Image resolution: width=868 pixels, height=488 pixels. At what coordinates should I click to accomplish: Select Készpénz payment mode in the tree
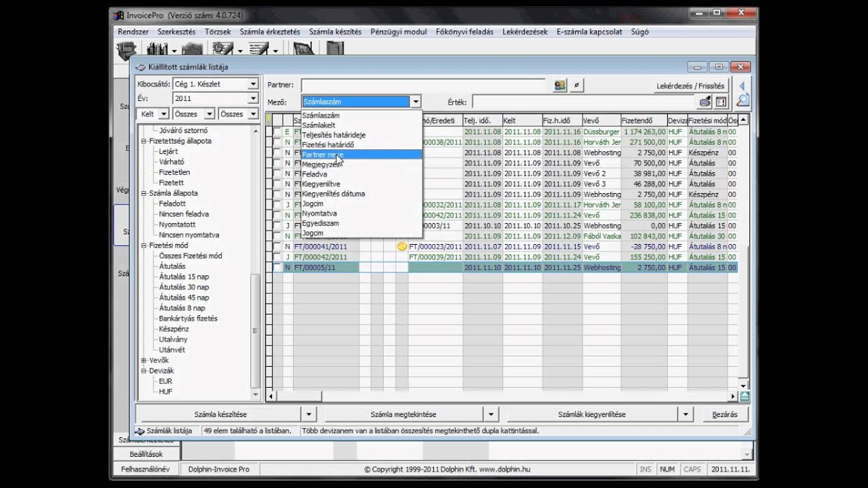(x=173, y=329)
